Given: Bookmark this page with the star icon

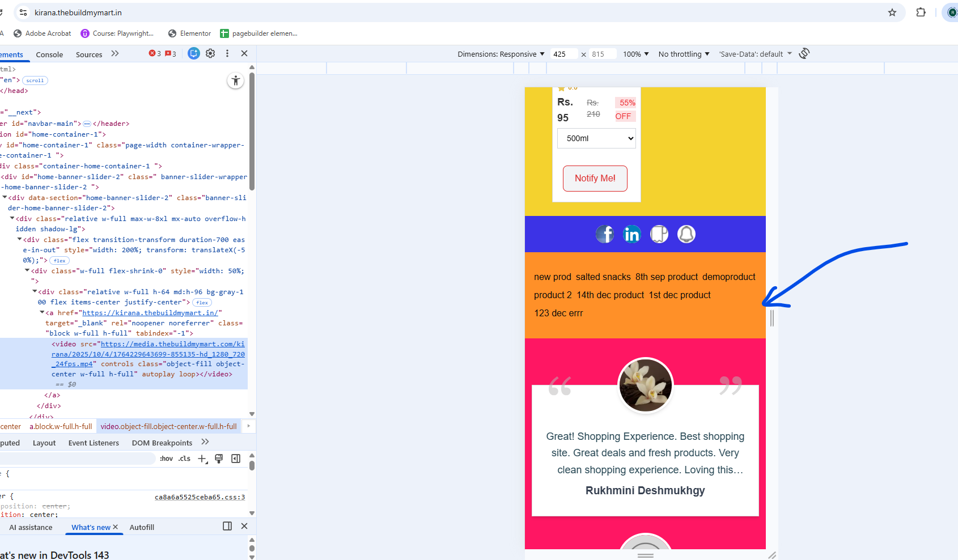Looking at the screenshot, I should click(x=892, y=12).
